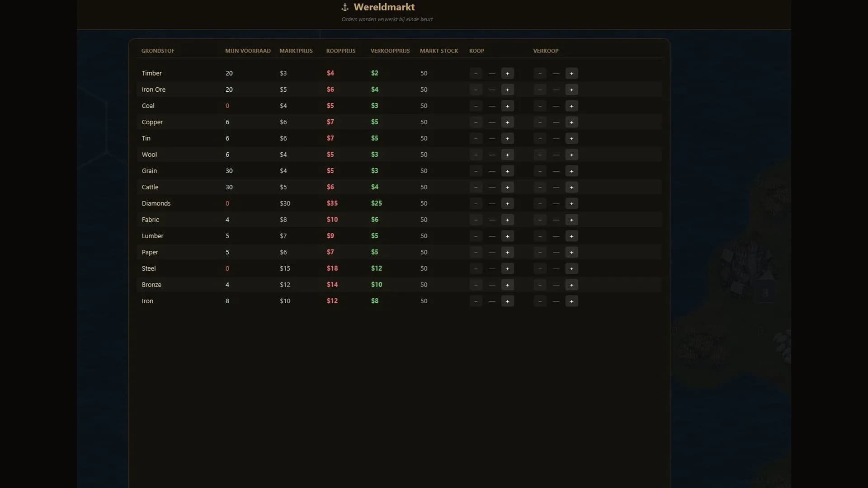Increase Bronze buy amount
868x488 pixels.
(507, 285)
